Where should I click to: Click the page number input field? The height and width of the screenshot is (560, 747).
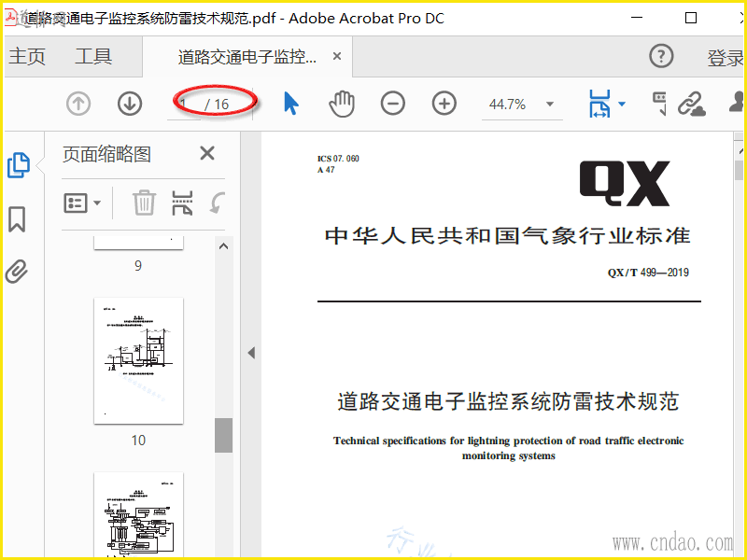[184, 104]
